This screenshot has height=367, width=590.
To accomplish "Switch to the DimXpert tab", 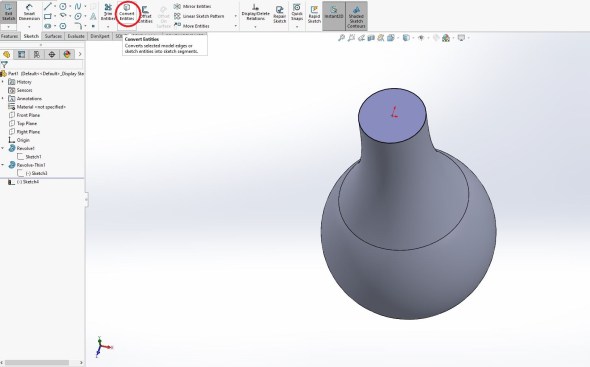I will 100,36.
